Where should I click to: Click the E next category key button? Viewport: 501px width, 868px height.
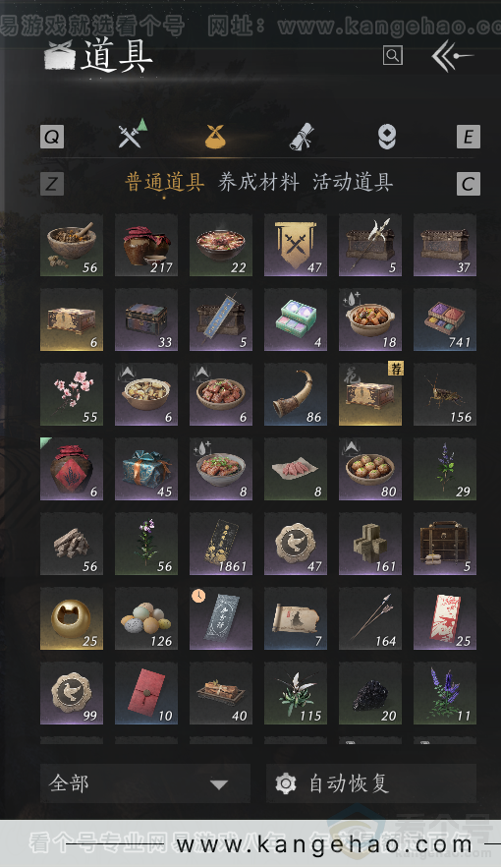click(469, 137)
